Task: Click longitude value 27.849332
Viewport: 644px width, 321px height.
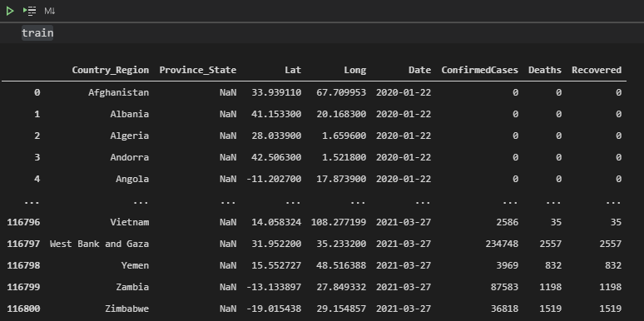Action: click(x=341, y=287)
